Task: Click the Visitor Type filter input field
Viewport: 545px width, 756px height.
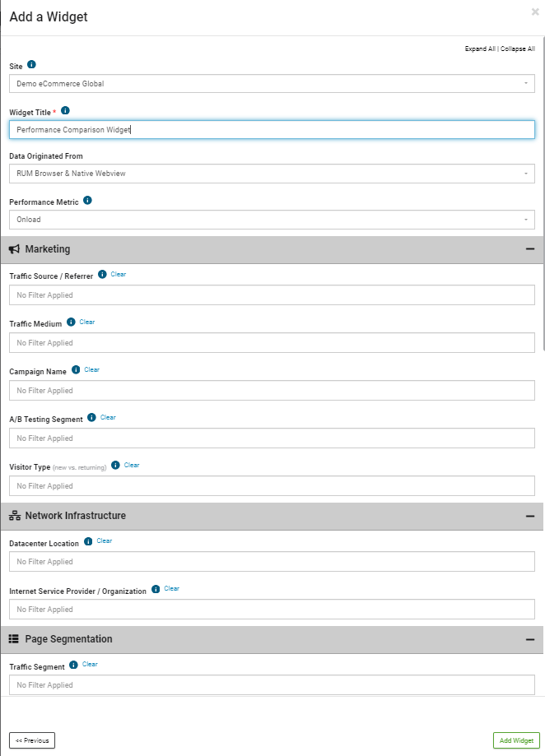Action: pos(272,486)
